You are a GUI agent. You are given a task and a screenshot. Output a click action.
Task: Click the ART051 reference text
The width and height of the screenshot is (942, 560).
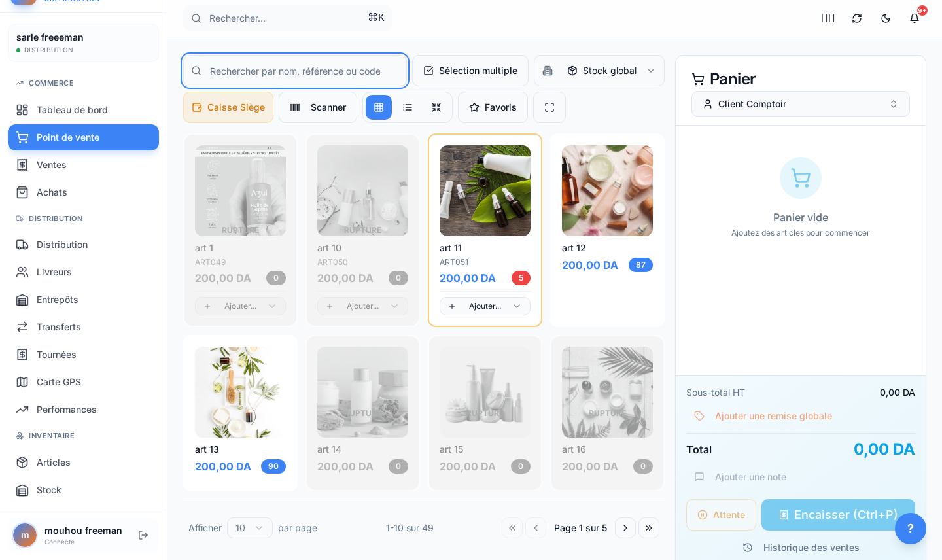click(454, 262)
